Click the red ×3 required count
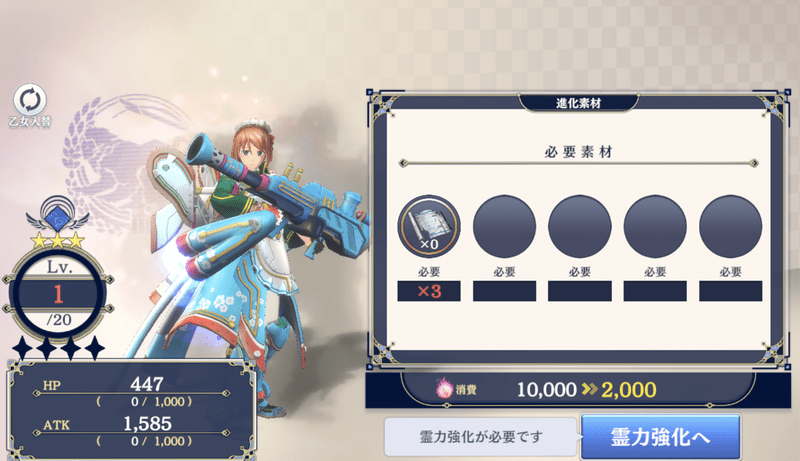Viewport: 800px width, 461px height. 429,291
